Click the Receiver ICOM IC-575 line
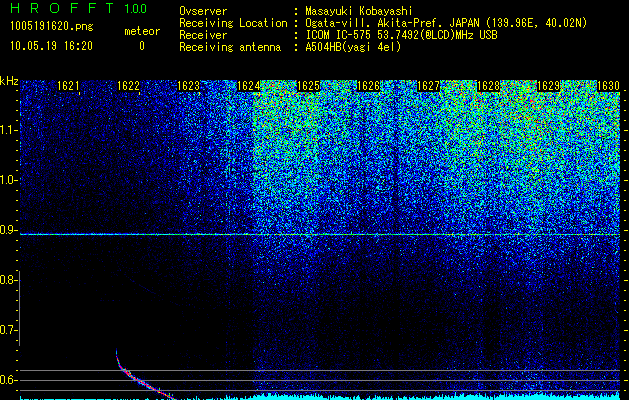This screenshot has height=400, width=629. pyautogui.click(x=338, y=35)
